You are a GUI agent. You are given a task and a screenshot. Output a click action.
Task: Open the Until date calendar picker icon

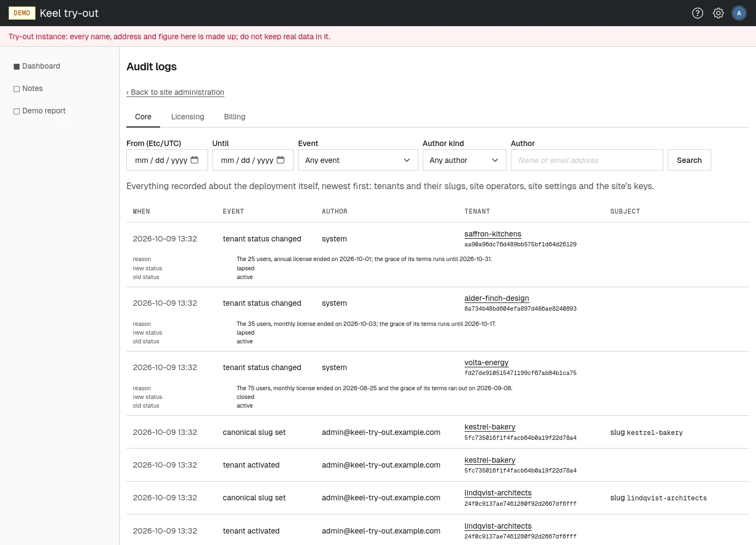click(x=281, y=160)
